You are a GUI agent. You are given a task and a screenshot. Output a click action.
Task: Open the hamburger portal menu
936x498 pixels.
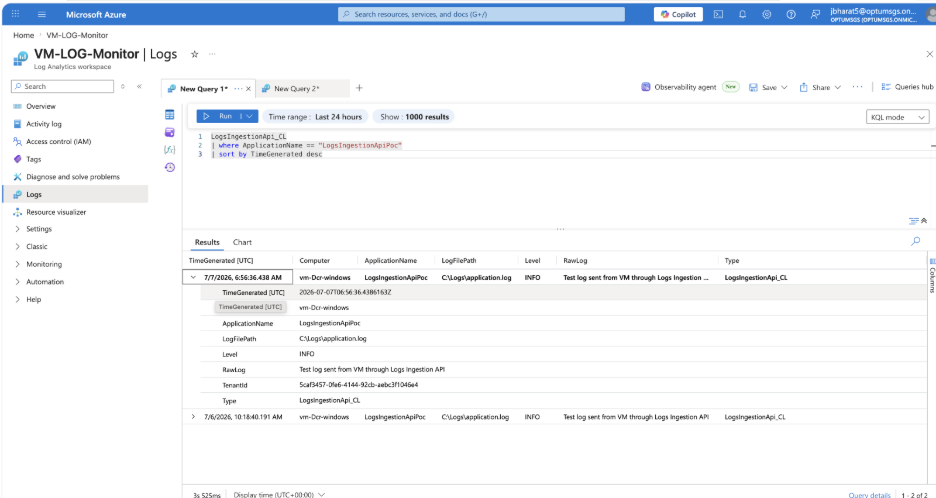tap(42, 14)
